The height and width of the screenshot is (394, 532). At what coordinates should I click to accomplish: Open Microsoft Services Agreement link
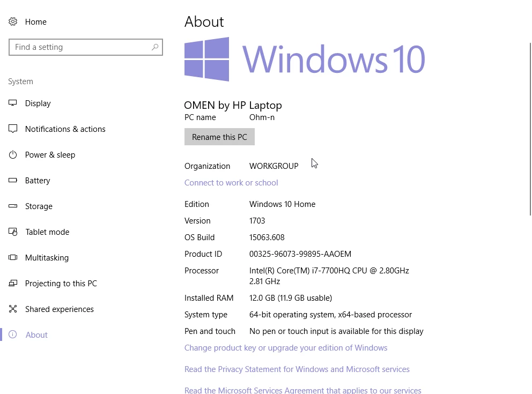(x=302, y=390)
